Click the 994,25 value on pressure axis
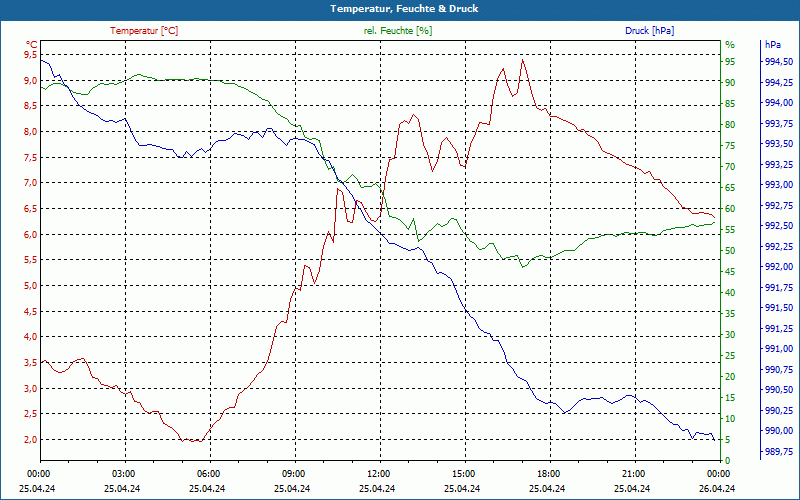Image resolution: width=800 pixels, height=500 pixels. pyautogui.click(x=779, y=83)
